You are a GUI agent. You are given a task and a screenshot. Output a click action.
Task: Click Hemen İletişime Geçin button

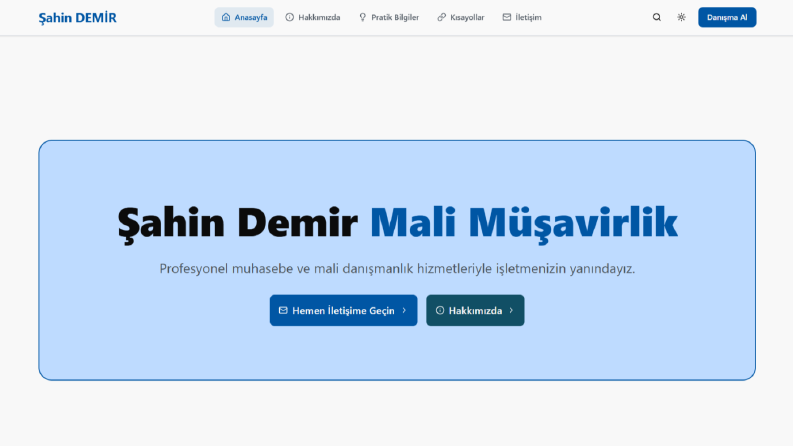[x=343, y=310]
